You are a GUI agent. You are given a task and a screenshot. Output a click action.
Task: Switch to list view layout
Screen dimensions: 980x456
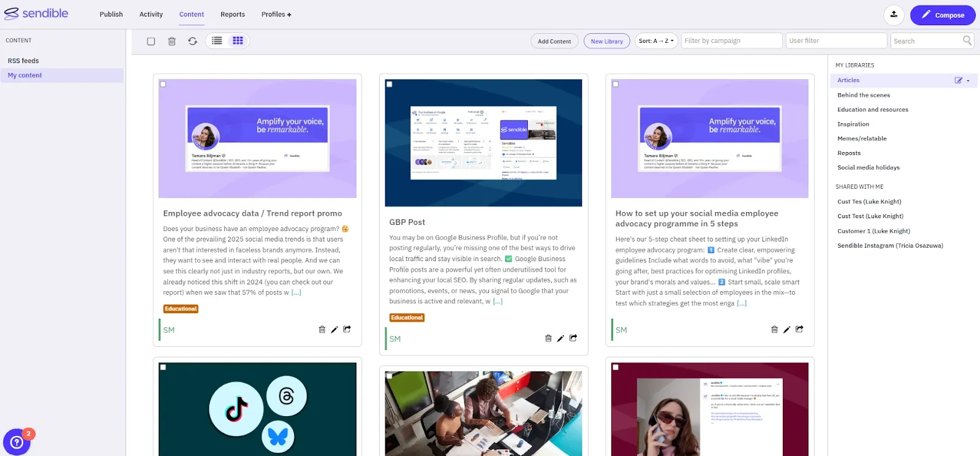[217, 40]
